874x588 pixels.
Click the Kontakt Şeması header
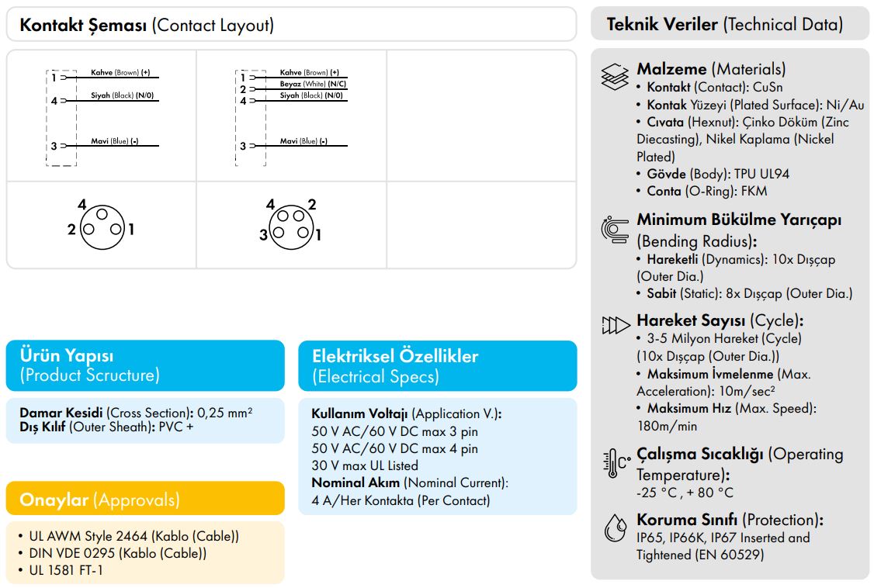[147, 25]
